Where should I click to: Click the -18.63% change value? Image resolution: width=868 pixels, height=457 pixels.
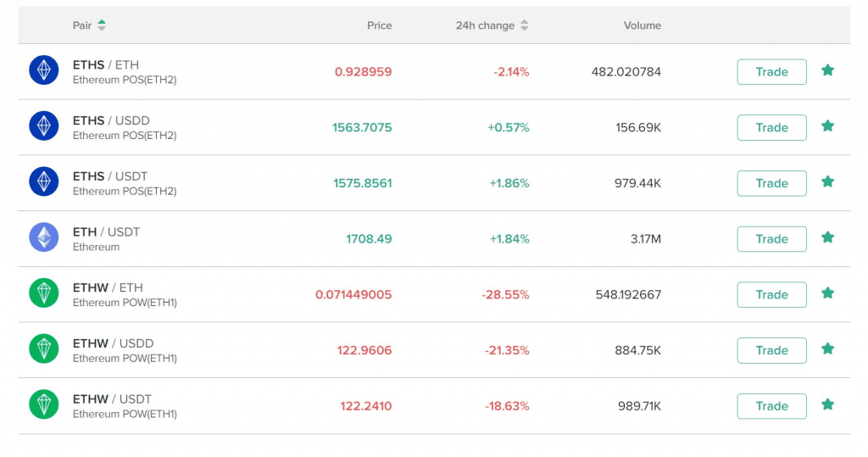pos(507,406)
